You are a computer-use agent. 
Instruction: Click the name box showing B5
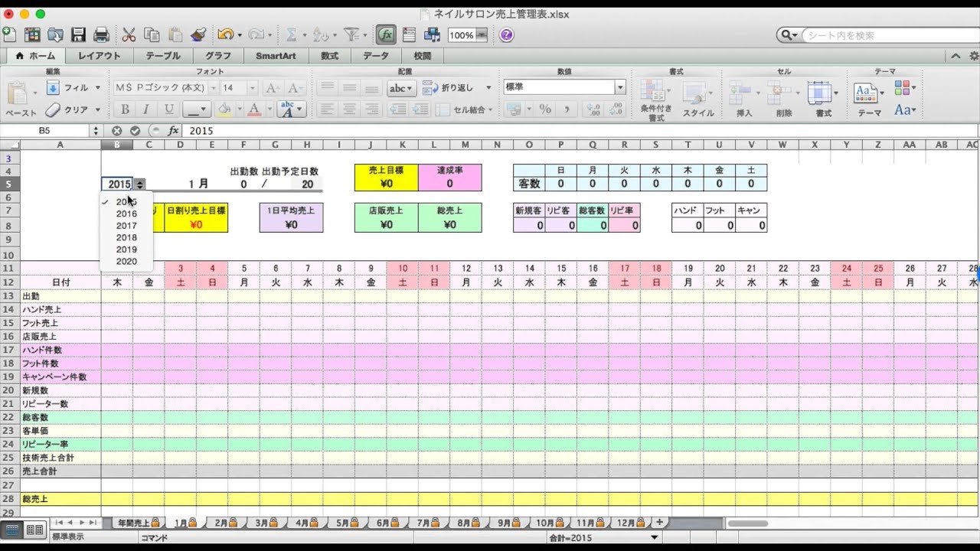[x=44, y=131]
